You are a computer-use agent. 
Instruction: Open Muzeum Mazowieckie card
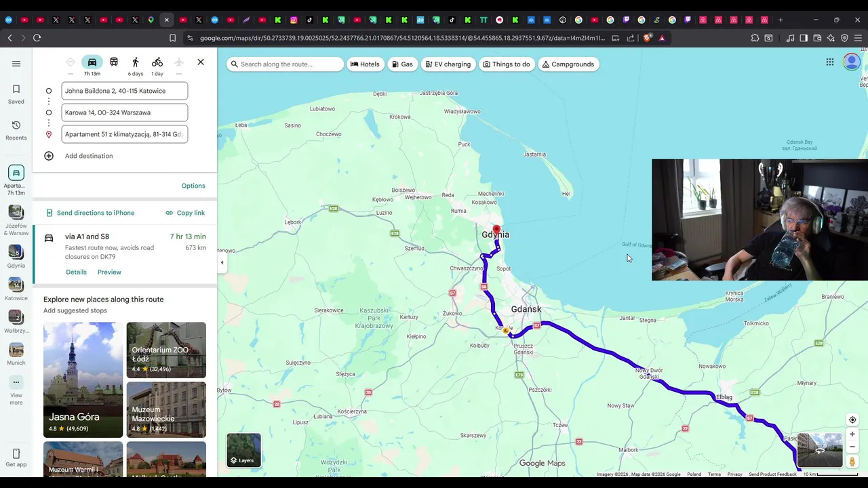166,409
